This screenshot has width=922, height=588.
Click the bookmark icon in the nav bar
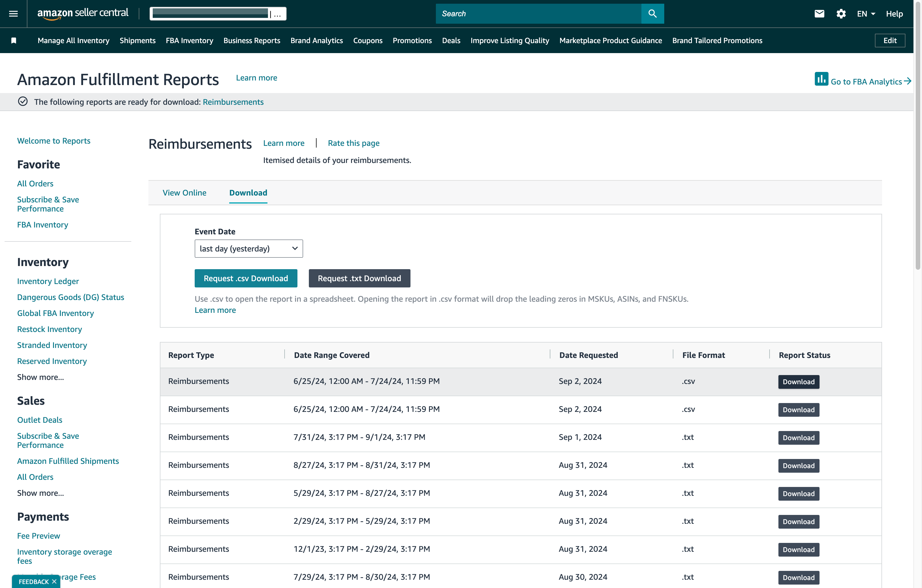(x=14, y=41)
